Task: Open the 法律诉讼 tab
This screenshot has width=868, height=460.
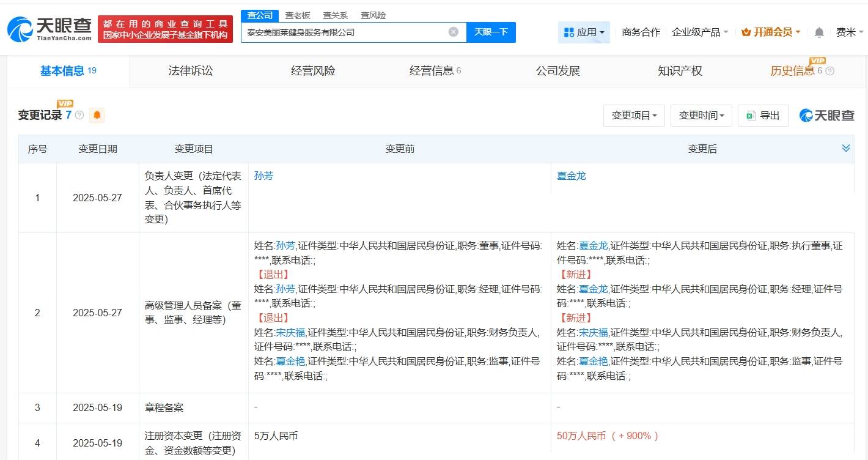Action: point(191,71)
